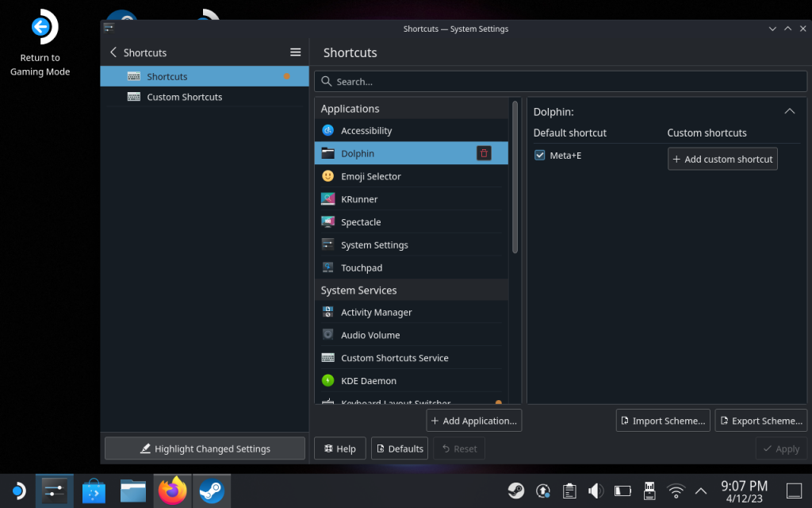Click the shortcuts Search field
This screenshot has height=508, width=812.
pyautogui.click(x=560, y=82)
